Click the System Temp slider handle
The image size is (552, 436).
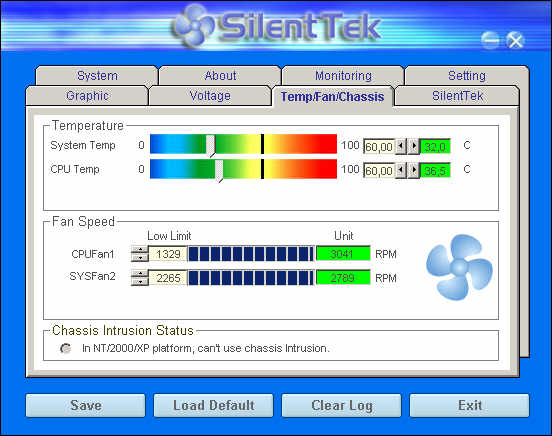pyautogui.click(x=211, y=145)
